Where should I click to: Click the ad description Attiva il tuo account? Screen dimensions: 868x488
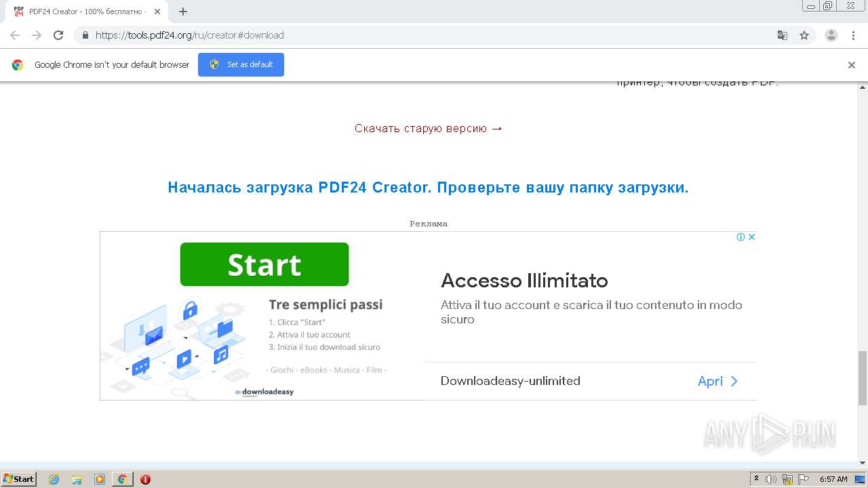click(x=591, y=312)
